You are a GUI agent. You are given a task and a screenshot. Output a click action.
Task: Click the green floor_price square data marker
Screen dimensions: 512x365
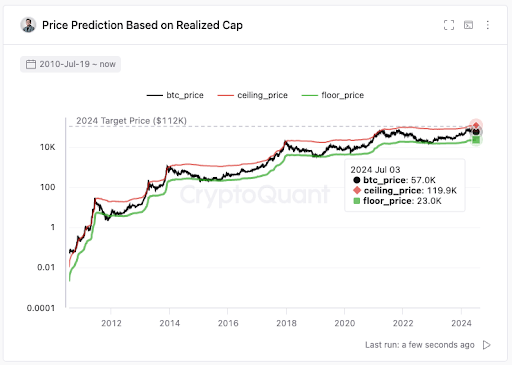(476, 140)
